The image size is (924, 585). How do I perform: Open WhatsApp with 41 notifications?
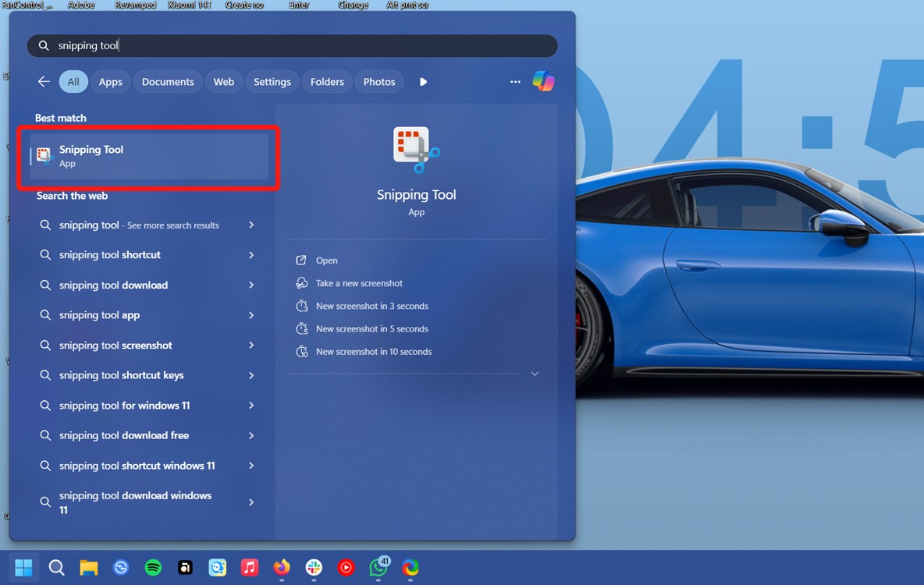pyautogui.click(x=378, y=567)
